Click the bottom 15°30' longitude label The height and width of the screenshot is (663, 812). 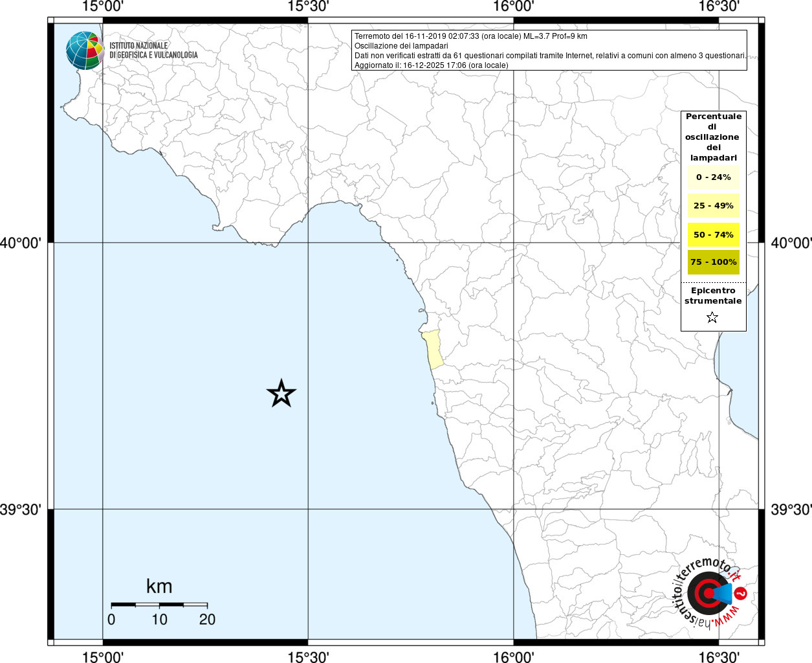pos(308,657)
